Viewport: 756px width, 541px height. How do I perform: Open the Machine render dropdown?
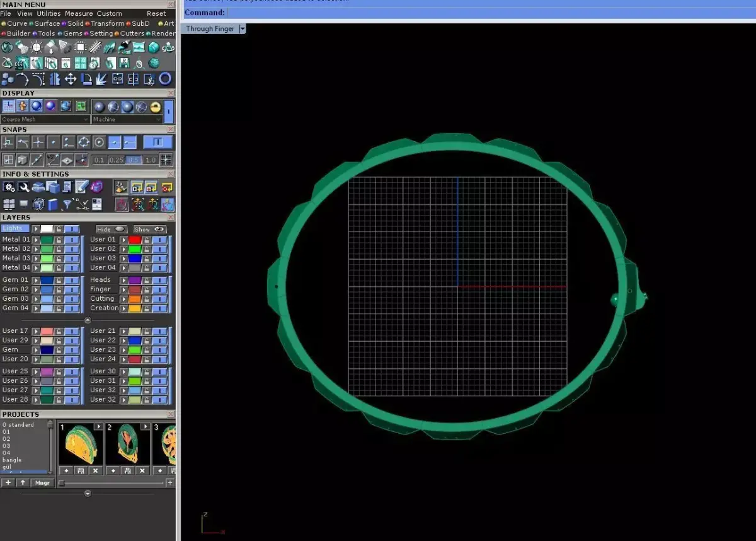click(127, 119)
